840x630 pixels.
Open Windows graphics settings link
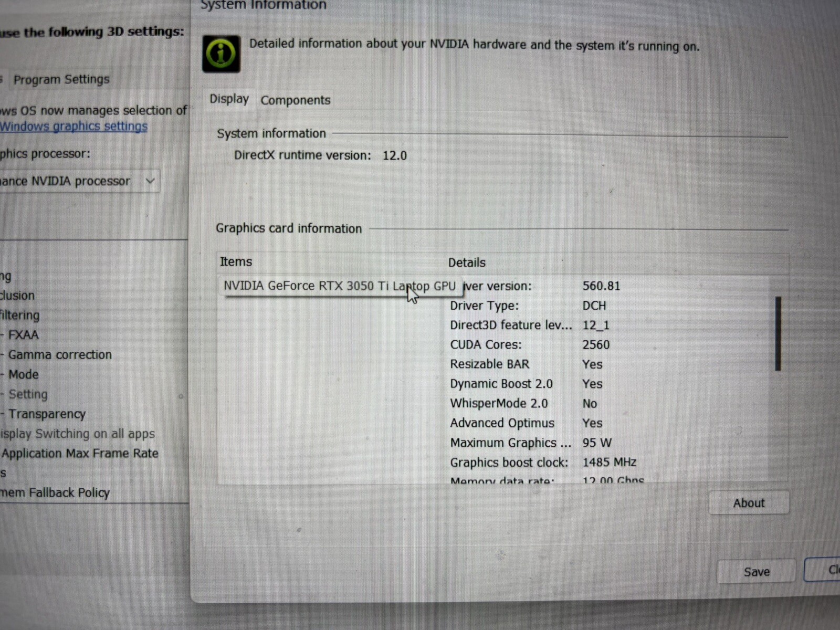[73, 126]
